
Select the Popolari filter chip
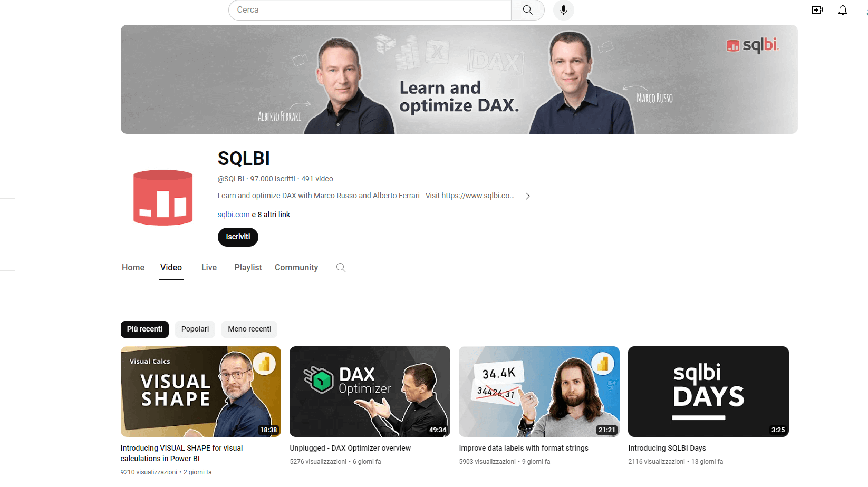[195, 329]
